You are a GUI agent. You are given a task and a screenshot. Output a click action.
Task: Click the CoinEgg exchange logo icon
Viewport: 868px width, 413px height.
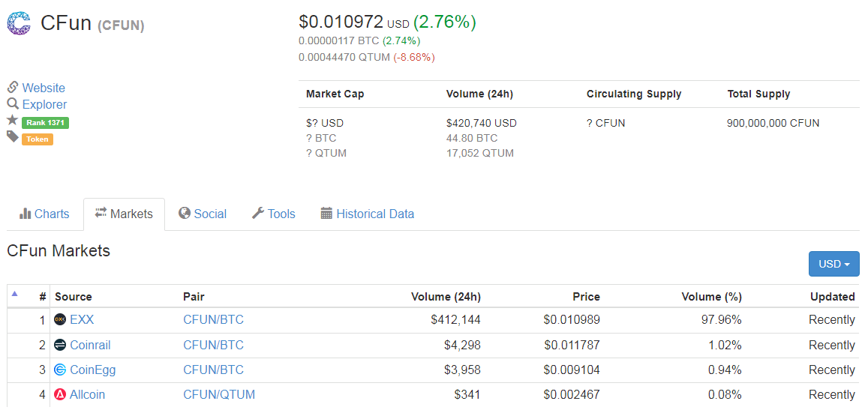click(x=61, y=370)
